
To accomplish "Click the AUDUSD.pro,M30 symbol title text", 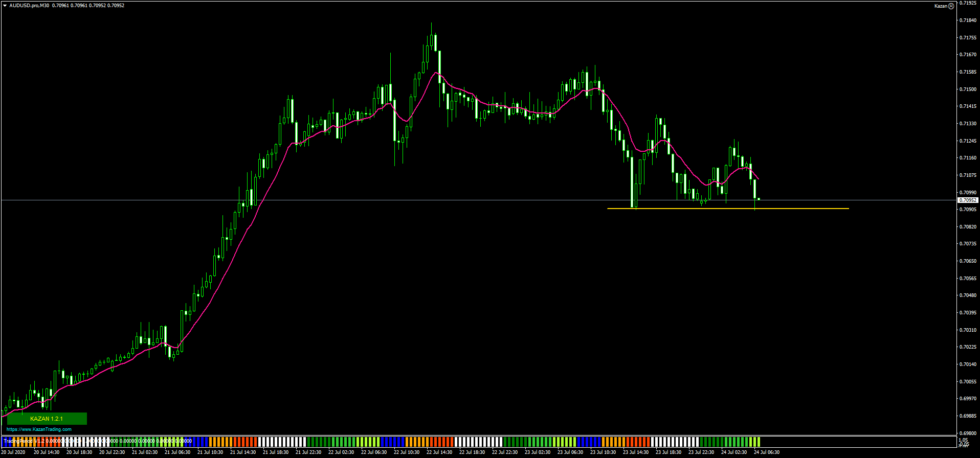I will 29,6.
